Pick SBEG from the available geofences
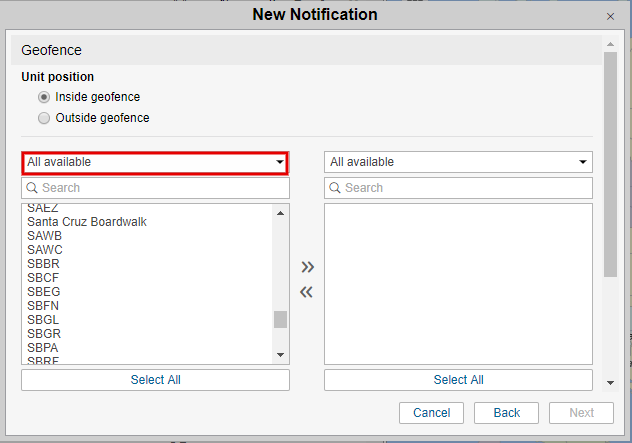 44,292
